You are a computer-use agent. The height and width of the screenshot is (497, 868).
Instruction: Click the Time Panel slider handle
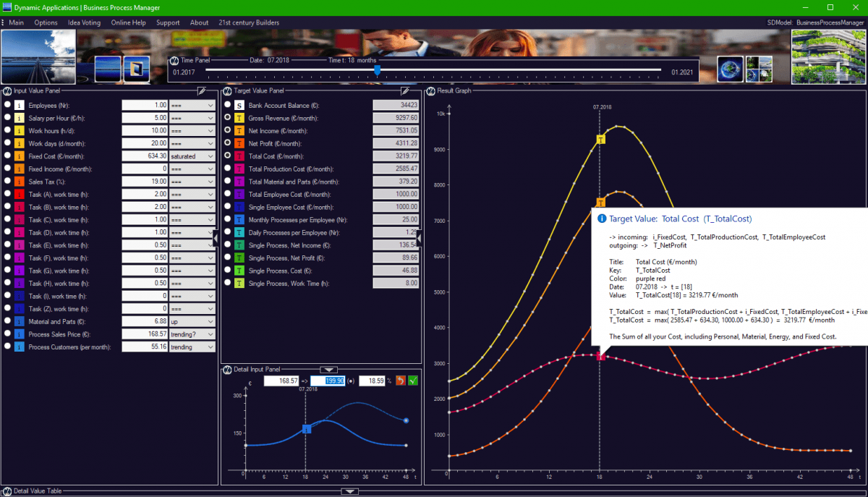pos(377,70)
